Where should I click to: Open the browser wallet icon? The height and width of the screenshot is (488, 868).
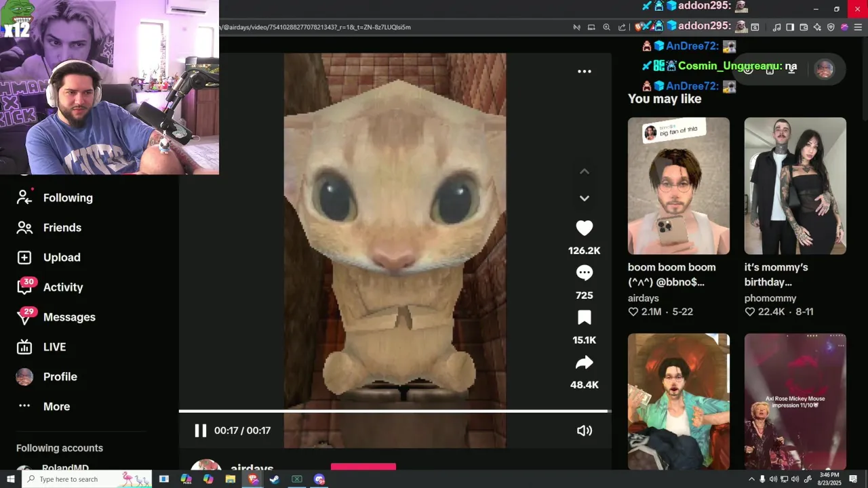[804, 27]
